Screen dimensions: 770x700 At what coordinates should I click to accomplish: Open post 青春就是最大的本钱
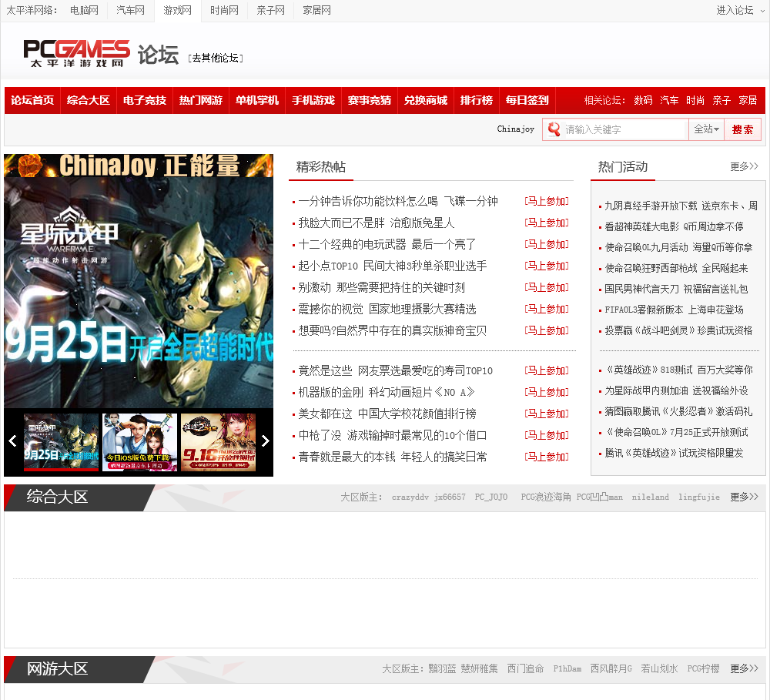[x=393, y=457]
